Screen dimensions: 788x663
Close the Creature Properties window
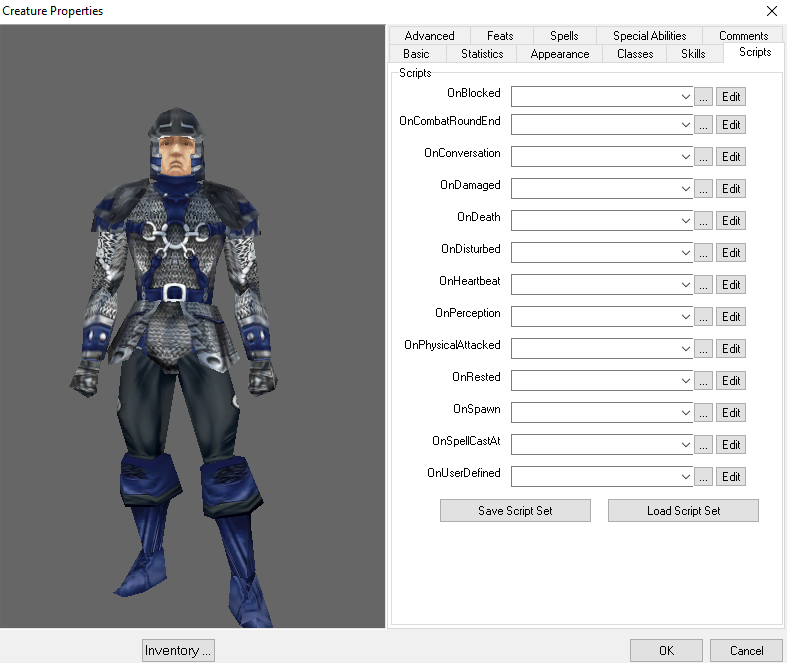click(771, 11)
